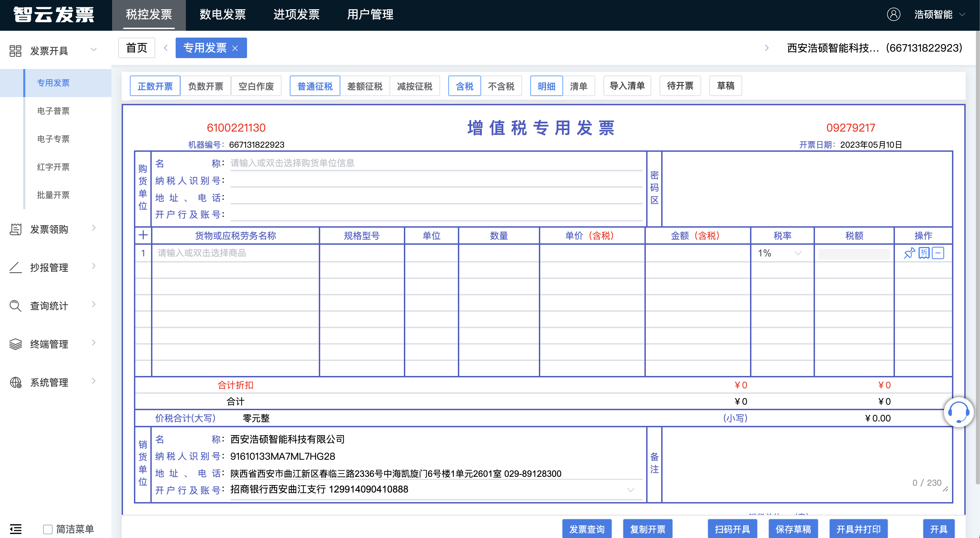The height and width of the screenshot is (538, 980).
Task: Open 红字开票 in the sidebar
Action: coord(53,167)
